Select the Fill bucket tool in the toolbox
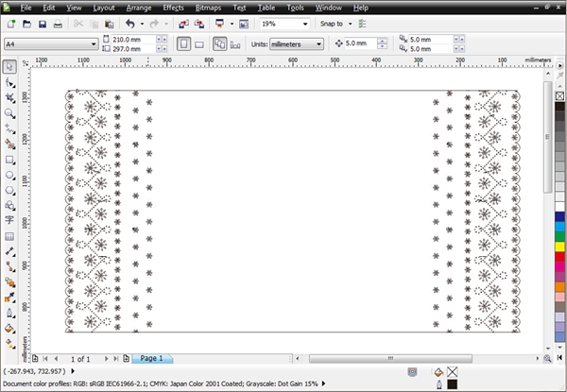Viewport: 567px width, 392px height. pos(9,329)
